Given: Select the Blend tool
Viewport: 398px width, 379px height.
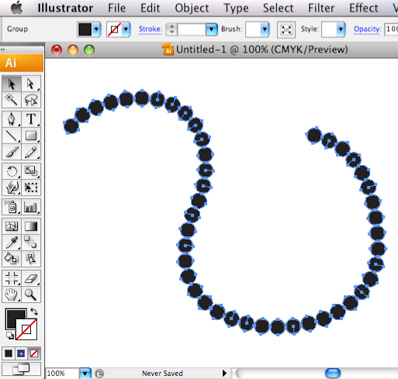Looking at the screenshot, I should click(31, 243).
